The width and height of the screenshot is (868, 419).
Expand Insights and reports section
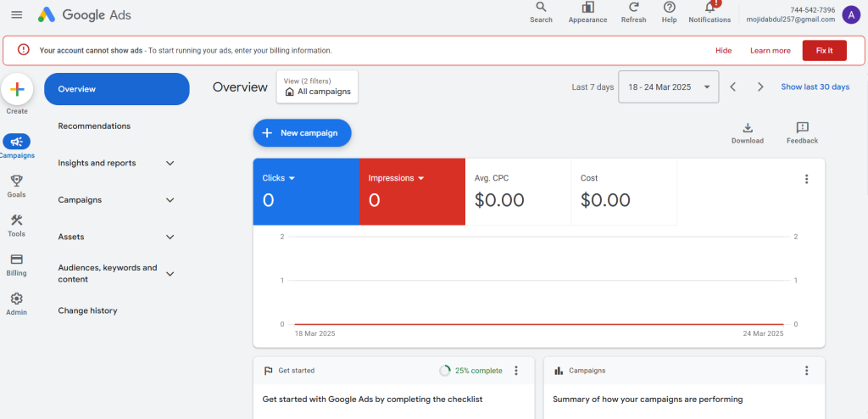point(170,163)
